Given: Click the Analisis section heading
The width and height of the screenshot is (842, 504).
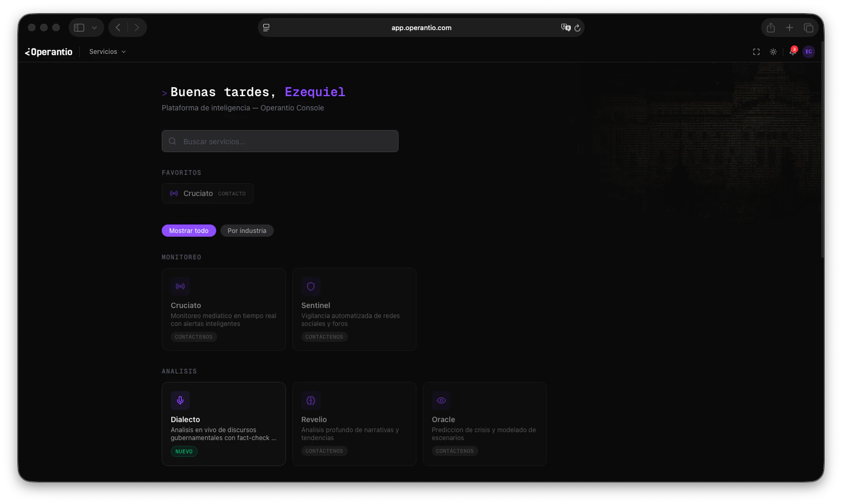Looking at the screenshot, I should coord(179,371).
